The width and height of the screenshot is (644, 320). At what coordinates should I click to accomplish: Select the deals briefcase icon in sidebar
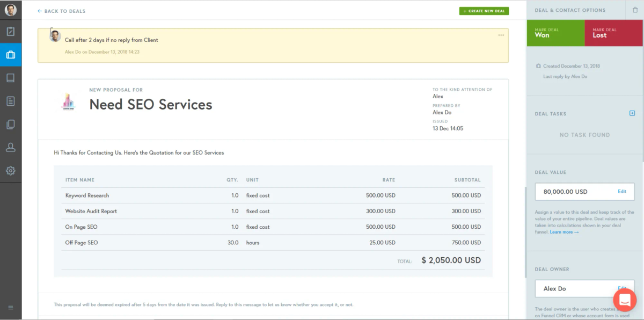pos(11,55)
